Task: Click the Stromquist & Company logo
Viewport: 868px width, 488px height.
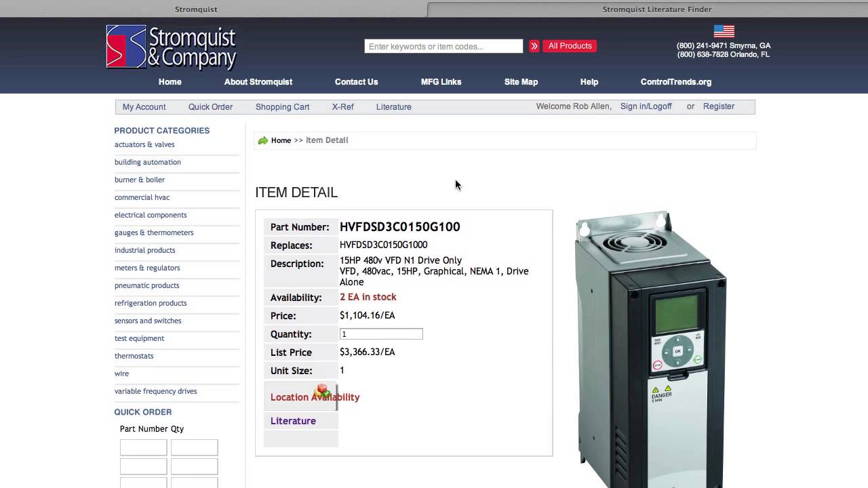Action: coord(171,47)
